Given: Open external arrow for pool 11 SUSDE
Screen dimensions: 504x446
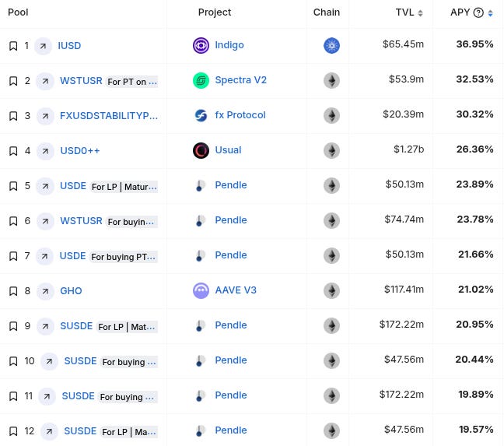Looking at the screenshot, I should pos(47,396).
